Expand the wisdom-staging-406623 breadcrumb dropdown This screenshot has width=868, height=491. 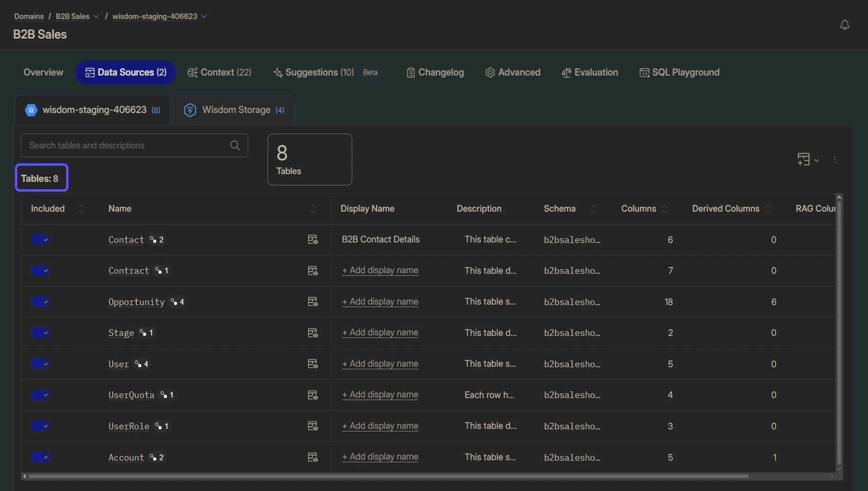point(204,16)
